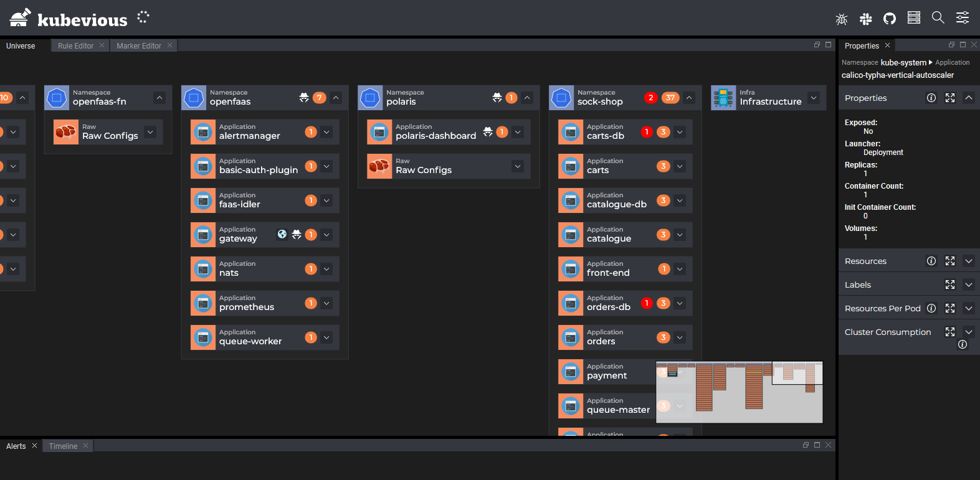980x480 pixels.
Task: Open the search magnifier in header
Action: 938,18
